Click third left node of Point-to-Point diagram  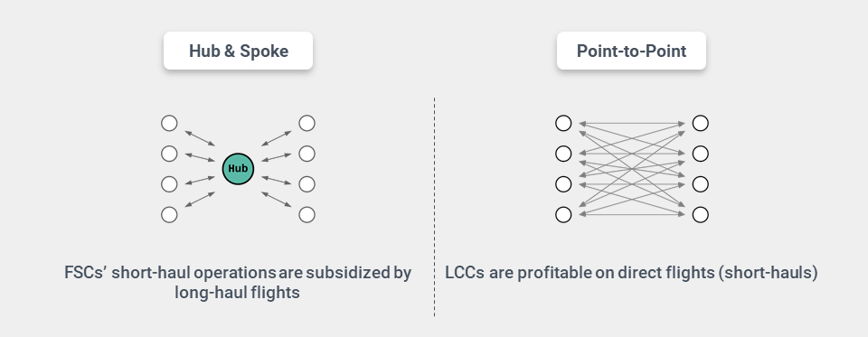tap(563, 183)
